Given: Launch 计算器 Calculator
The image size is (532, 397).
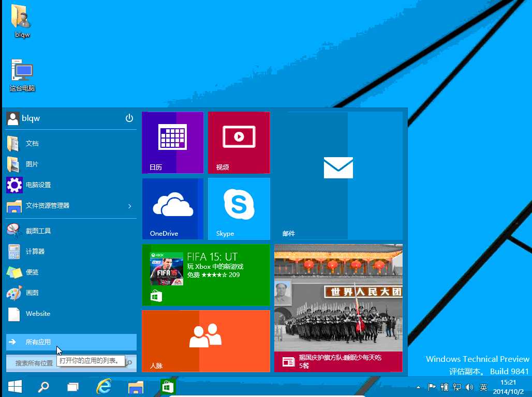Looking at the screenshot, I should point(71,252).
